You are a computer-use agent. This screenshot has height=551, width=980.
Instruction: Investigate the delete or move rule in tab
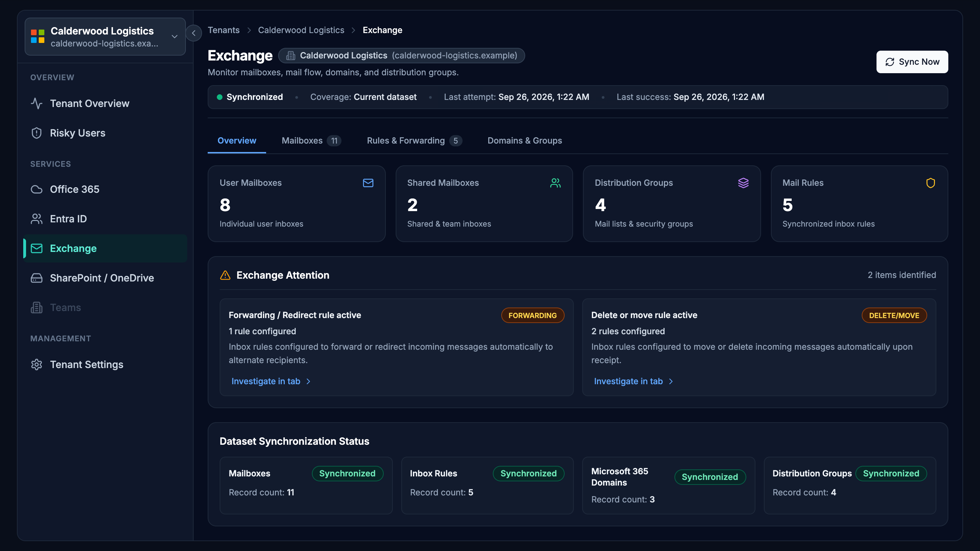point(634,381)
